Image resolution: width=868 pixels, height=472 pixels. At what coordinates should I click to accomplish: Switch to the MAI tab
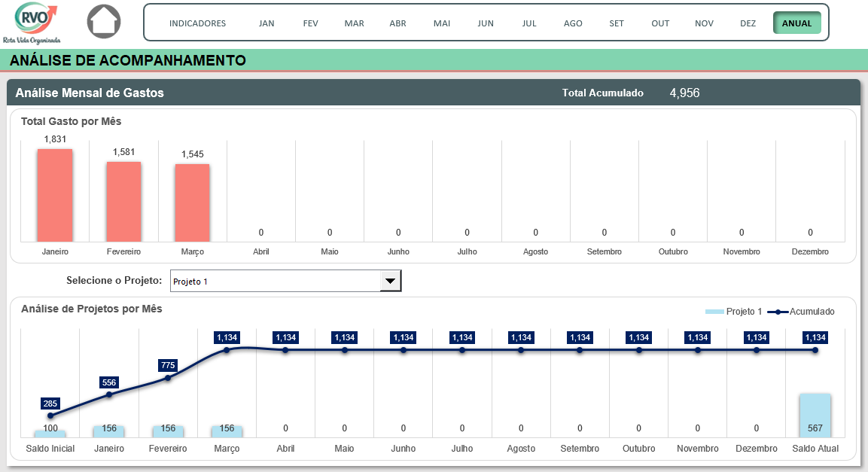tap(442, 23)
